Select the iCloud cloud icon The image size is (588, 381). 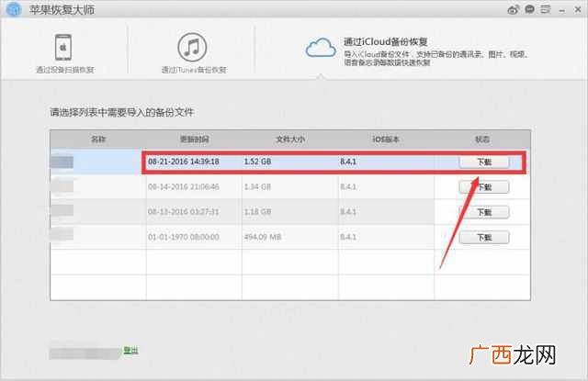pyautogui.click(x=321, y=48)
